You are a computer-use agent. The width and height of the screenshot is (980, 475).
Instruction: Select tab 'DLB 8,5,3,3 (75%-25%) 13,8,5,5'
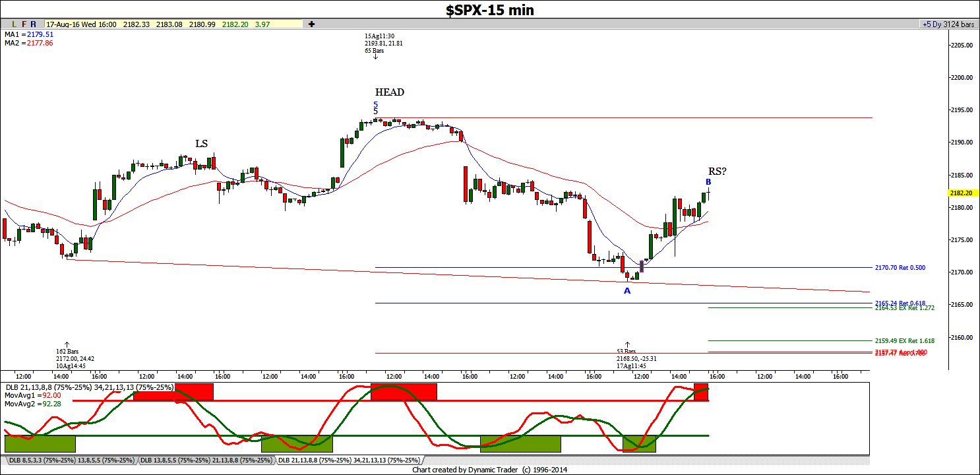pos(71,460)
